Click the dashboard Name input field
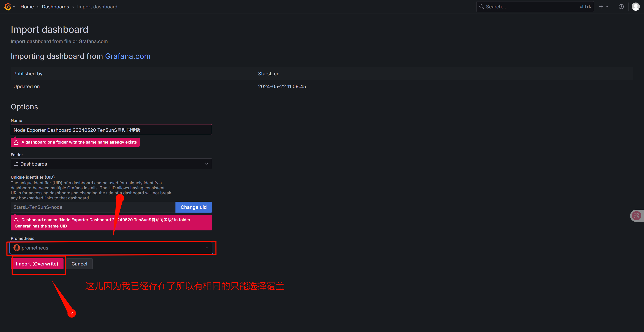The height and width of the screenshot is (332, 644). point(111,130)
